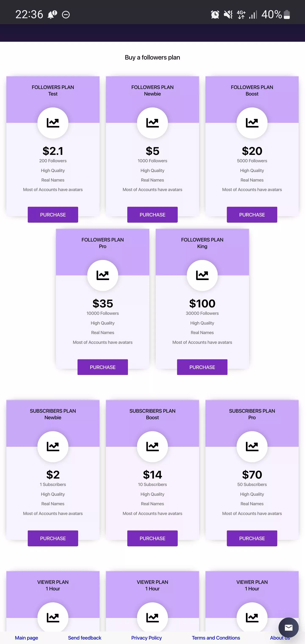The image size is (305, 644).
Task: Tap the chart icon on Subscribers Newbie plan
Action: tap(53, 446)
